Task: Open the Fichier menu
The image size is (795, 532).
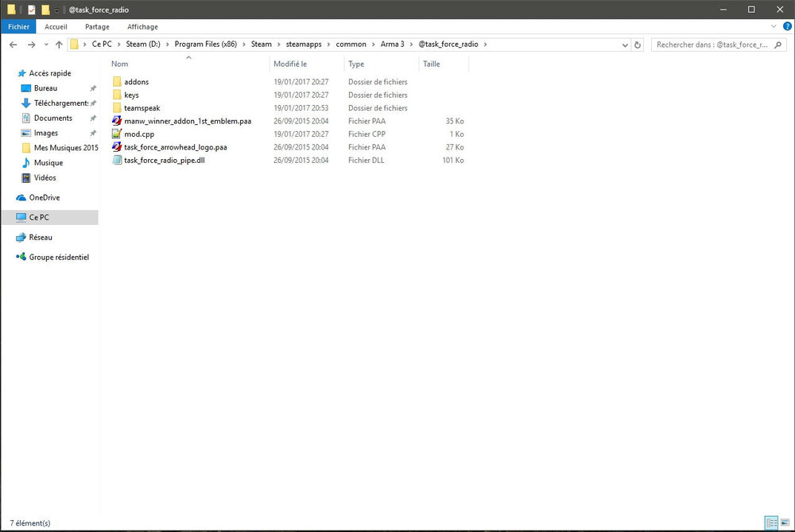Action: (18, 27)
